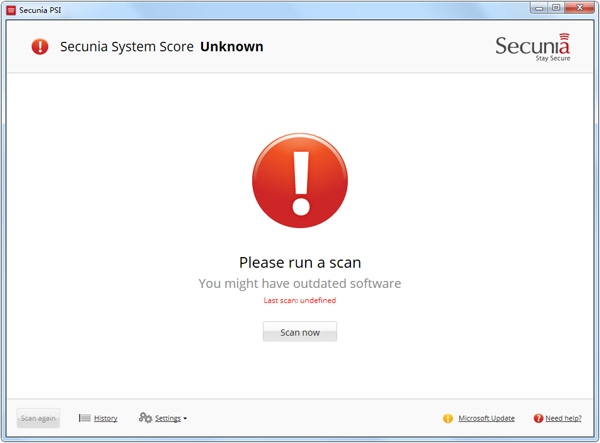This screenshot has width=600, height=443.
Task: Click the Secunia System Score Unknown heading
Action: coord(162,46)
